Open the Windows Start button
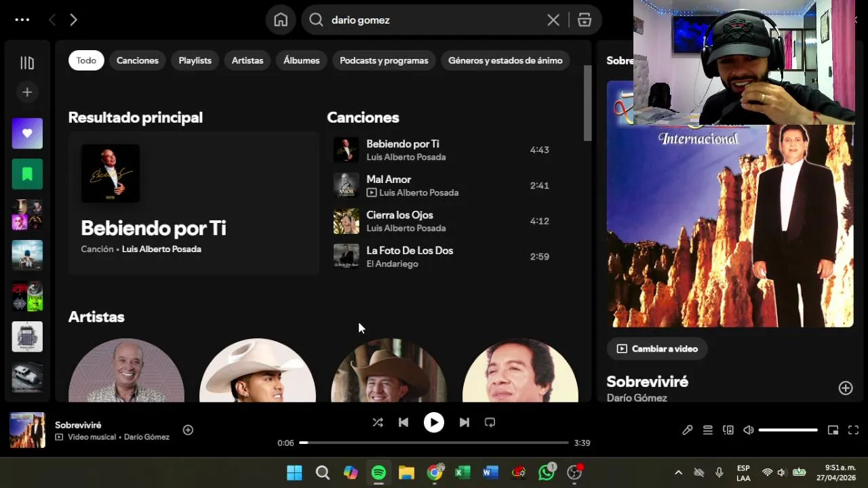Screen dimensions: 868x488 (294, 472)
